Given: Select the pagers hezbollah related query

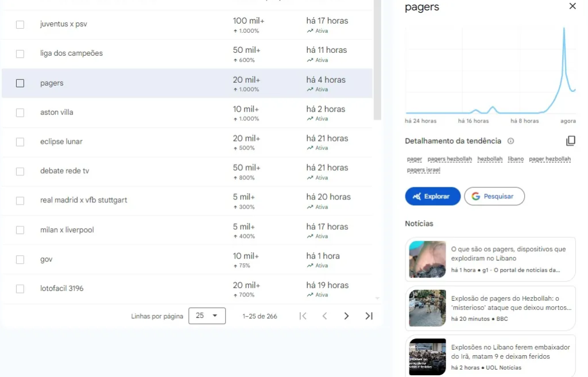Looking at the screenshot, I should [x=450, y=159].
